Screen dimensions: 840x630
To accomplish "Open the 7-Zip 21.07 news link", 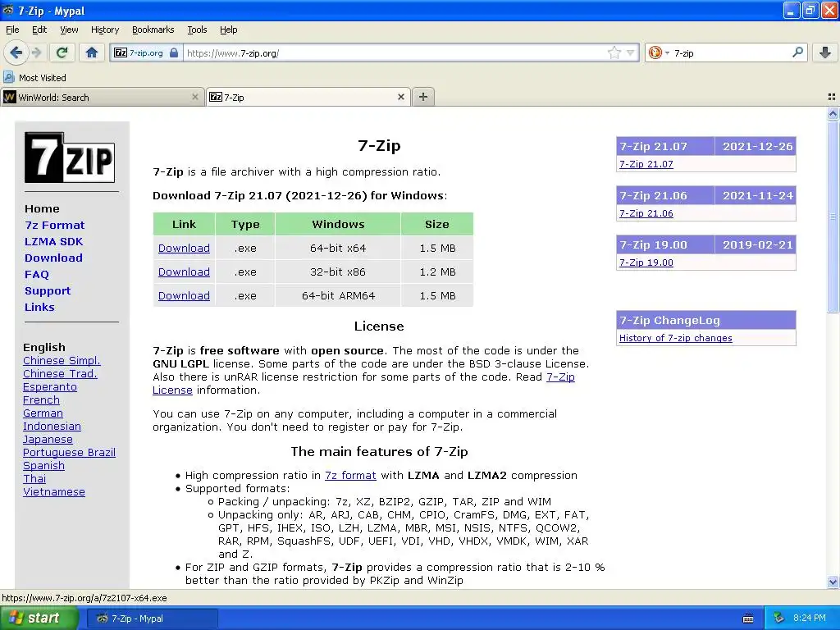I will 646,164.
